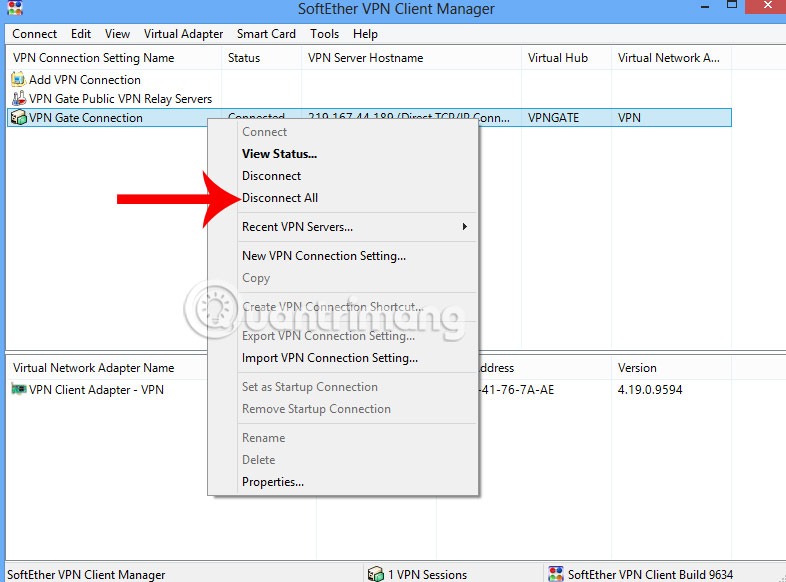This screenshot has width=786, height=582.
Task: Click Virtual Network A... column header
Action: coord(671,58)
